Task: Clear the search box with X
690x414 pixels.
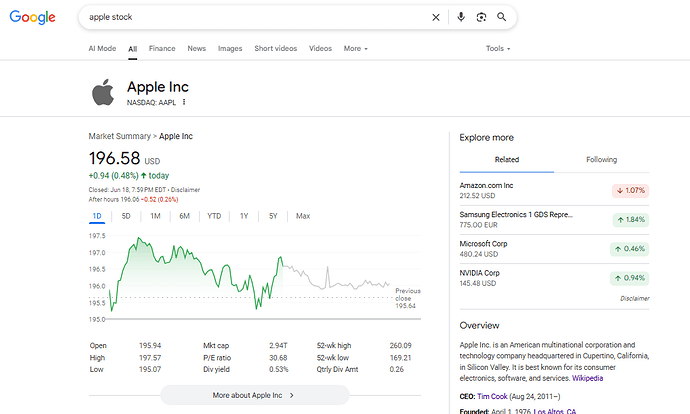Action: coord(436,17)
